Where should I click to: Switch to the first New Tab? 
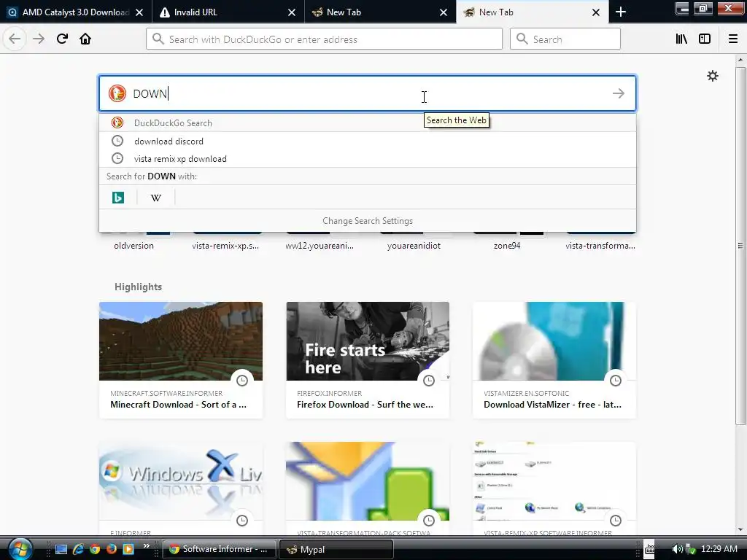click(x=380, y=12)
